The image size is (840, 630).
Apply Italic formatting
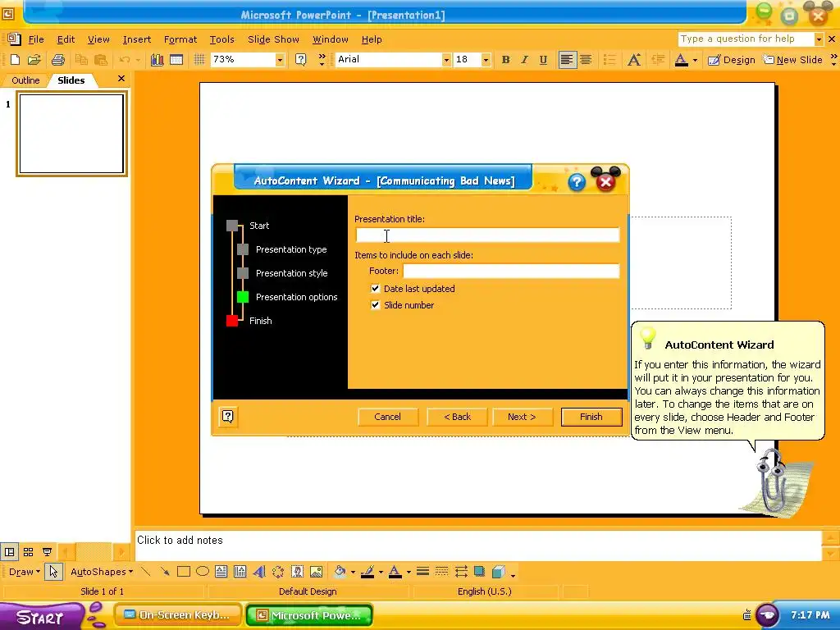pos(524,59)
